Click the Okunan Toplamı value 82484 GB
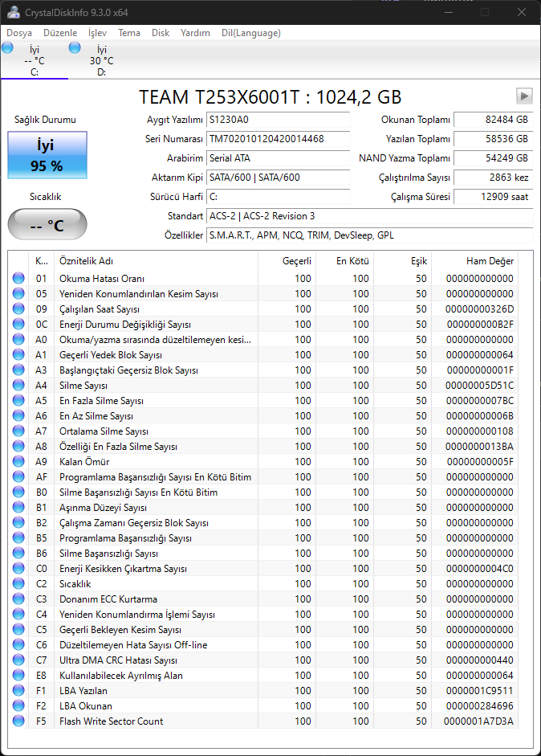 click(x=494, y=120)
